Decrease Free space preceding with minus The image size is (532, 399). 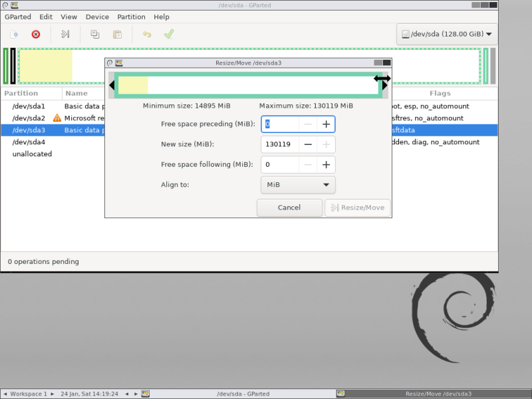coord(308,124)
